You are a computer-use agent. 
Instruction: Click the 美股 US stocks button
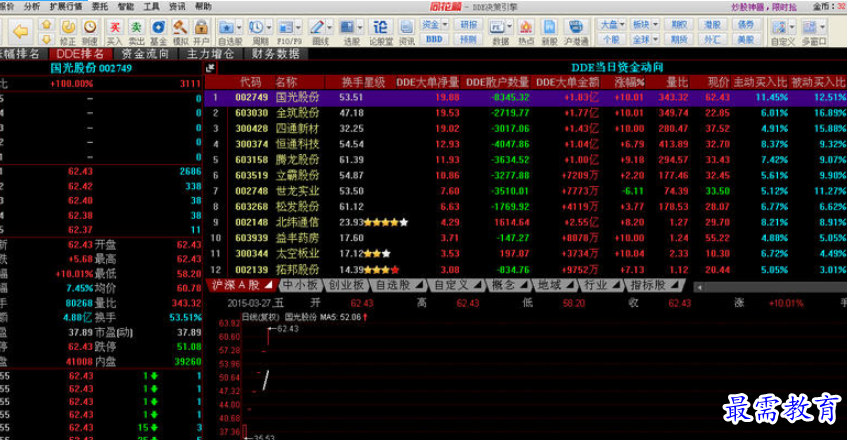746,39
